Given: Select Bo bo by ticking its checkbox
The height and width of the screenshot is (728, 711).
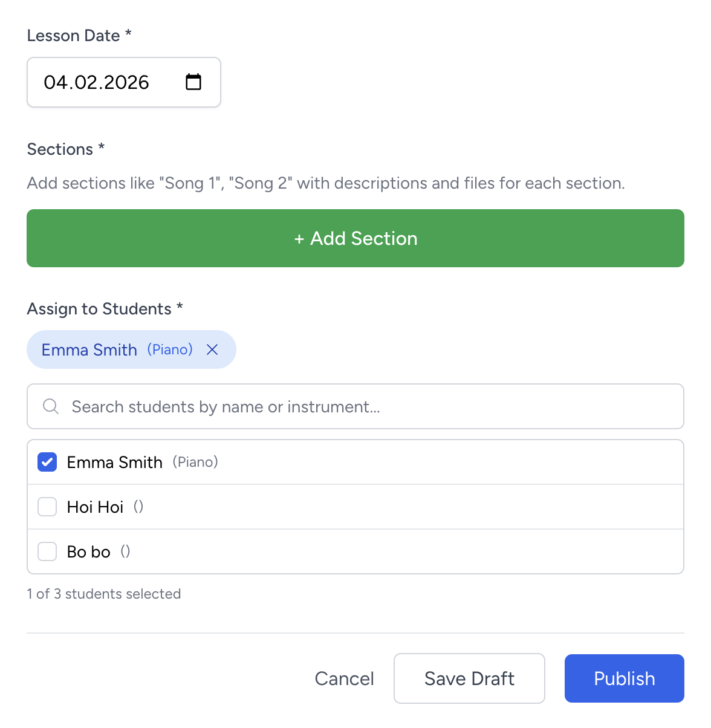Looking at the screenshot, I should tap(47, 551).
